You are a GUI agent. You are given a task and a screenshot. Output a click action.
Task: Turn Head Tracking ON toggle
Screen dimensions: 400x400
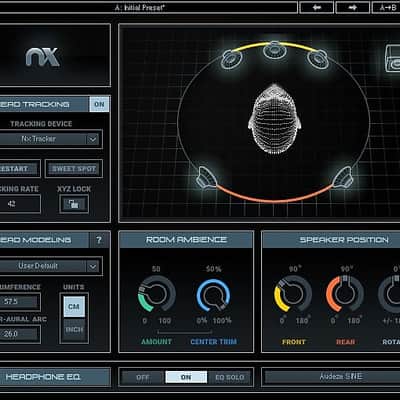click(x=99, y=104)
